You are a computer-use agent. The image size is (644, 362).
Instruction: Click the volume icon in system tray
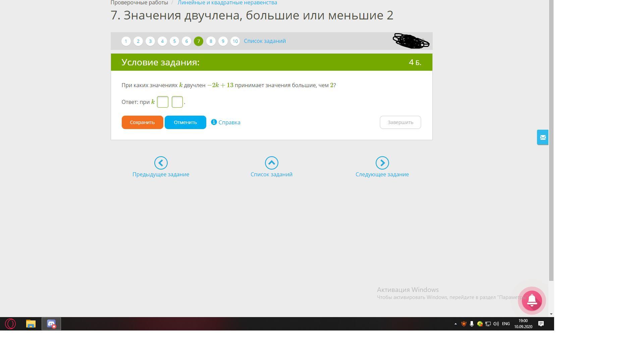coord(496,324)
